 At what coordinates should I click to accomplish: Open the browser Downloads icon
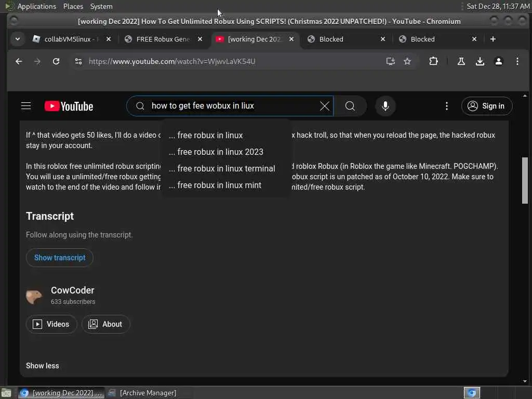480,61
